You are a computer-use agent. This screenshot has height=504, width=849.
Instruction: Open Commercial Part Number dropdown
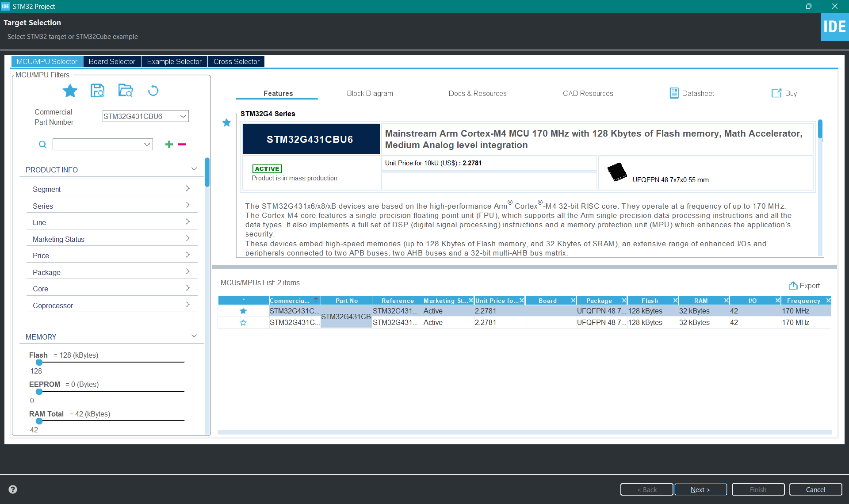(x=183, y=116)
